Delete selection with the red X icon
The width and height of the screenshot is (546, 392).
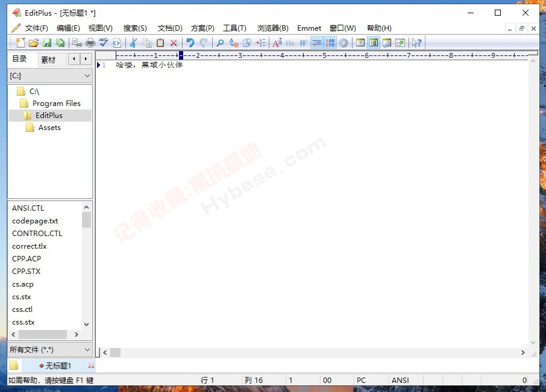tap(174, 43)
